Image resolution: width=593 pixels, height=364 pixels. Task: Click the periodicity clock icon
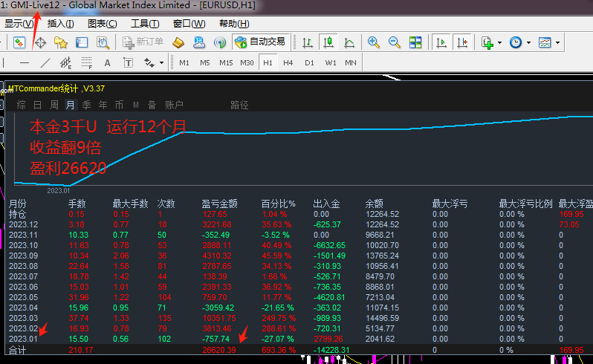(516, 42)
